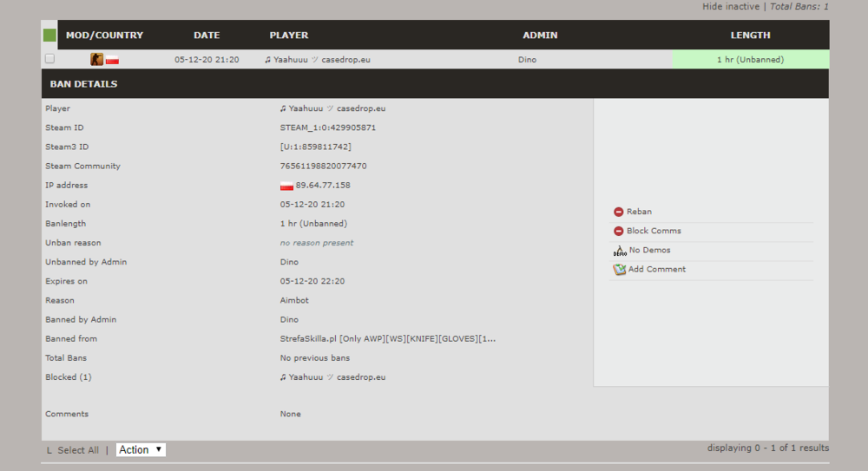Click the No Demos demo icon

620,251
